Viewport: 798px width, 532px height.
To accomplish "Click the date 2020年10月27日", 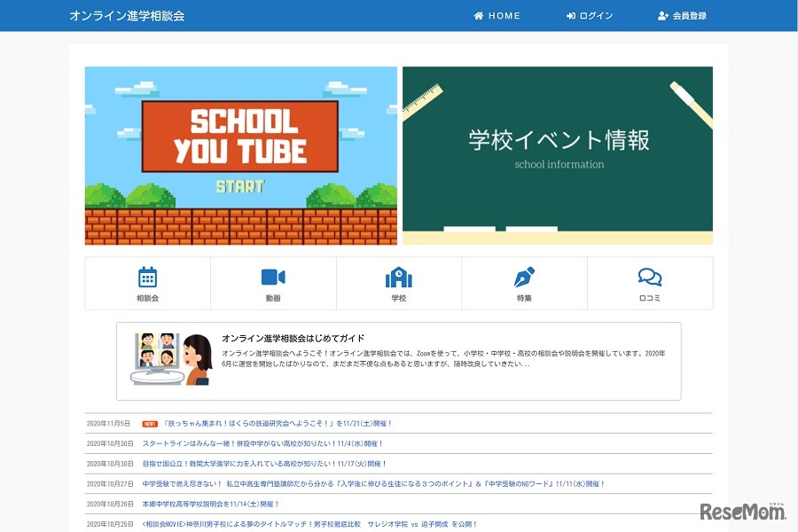I will (110, 484).
